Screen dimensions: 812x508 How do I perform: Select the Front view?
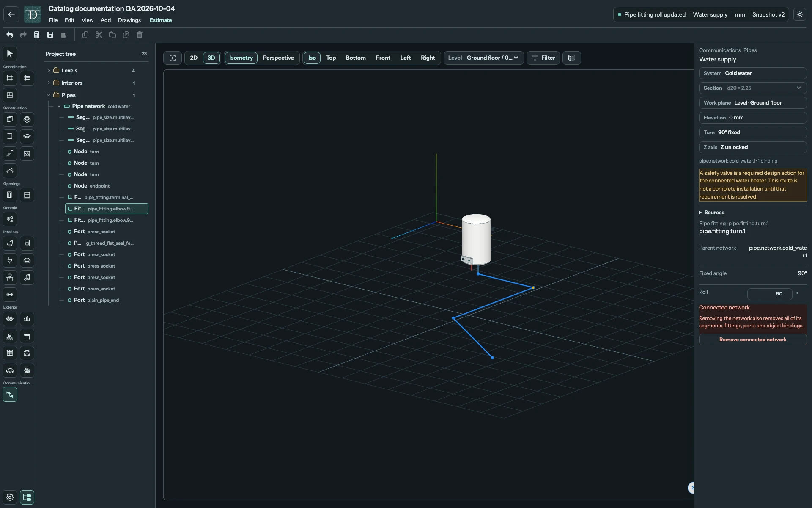383,58
